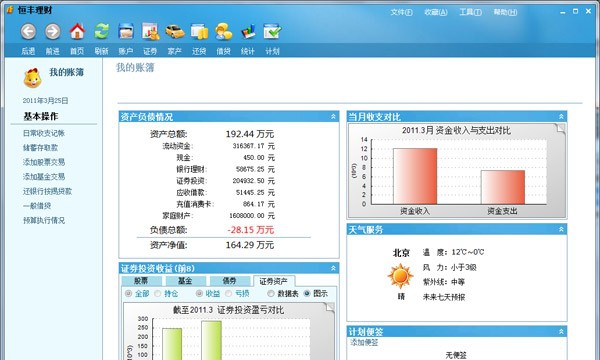Collapse the 天气服务 panel

561,229
